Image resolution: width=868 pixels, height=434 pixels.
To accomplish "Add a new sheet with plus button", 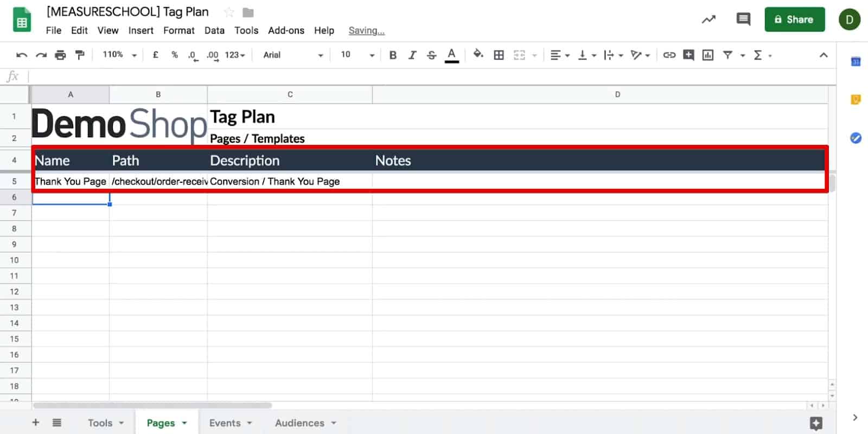I will click(x=36, y=423).
